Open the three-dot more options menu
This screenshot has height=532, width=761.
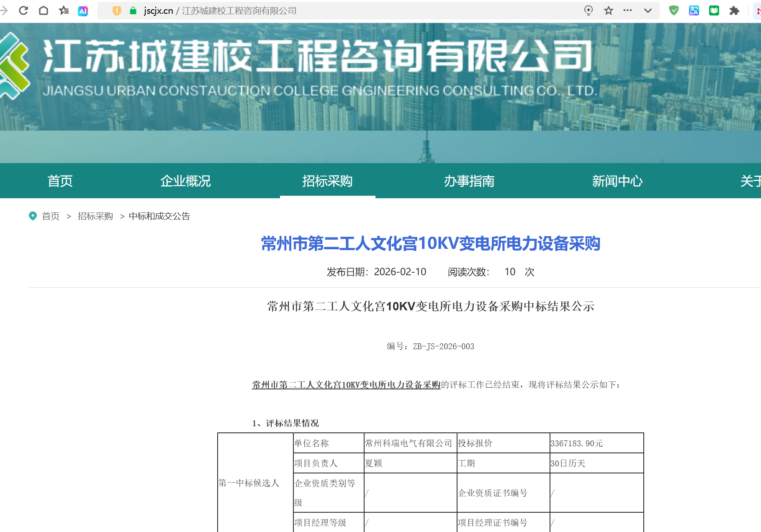tap(627, 10)
